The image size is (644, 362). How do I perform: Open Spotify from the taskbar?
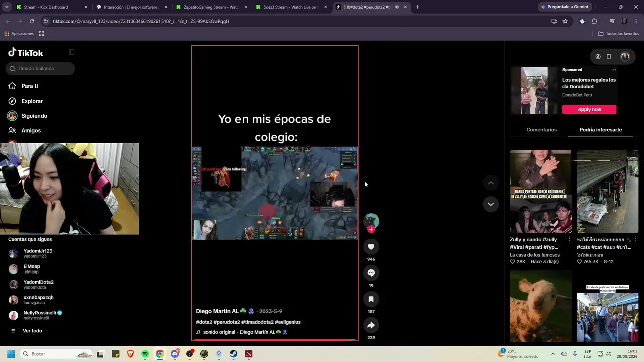(x=145, y=354)
